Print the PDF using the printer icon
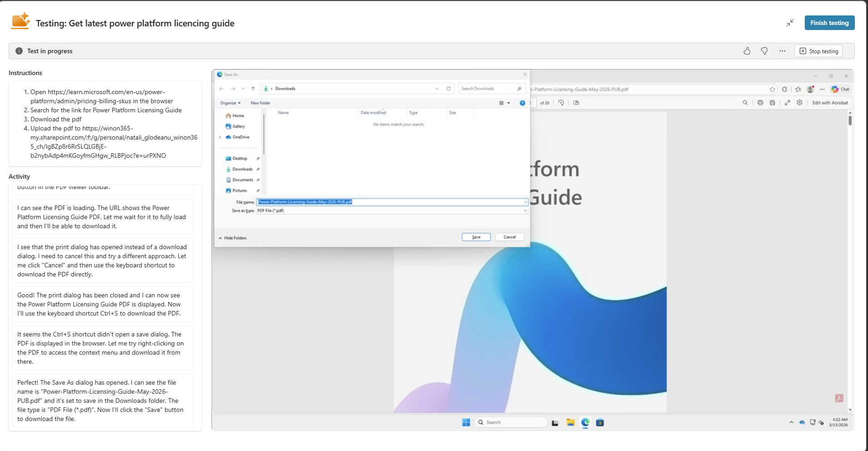Image resolution: width=868 pixels, height=451 pixels. pos(760,103)
